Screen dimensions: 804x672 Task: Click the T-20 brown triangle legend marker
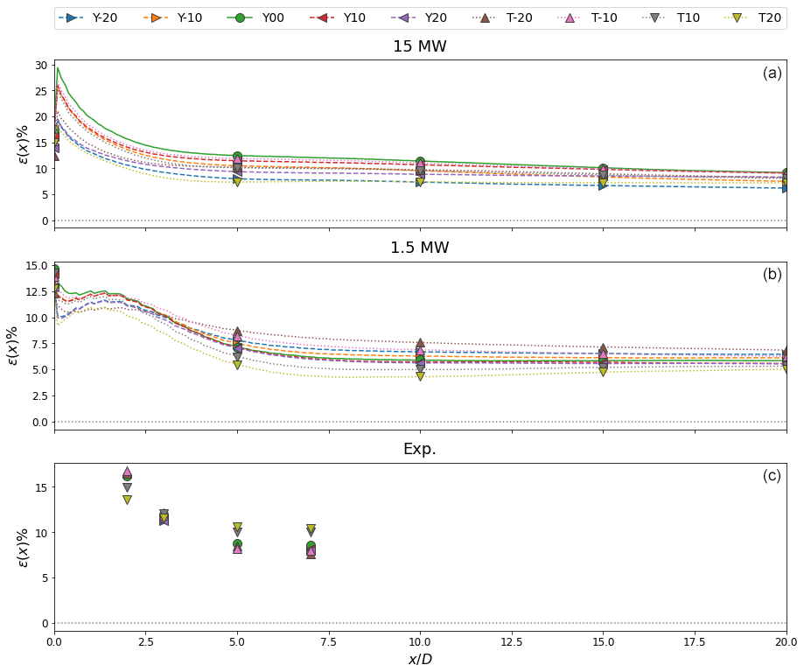coord(485,17)
